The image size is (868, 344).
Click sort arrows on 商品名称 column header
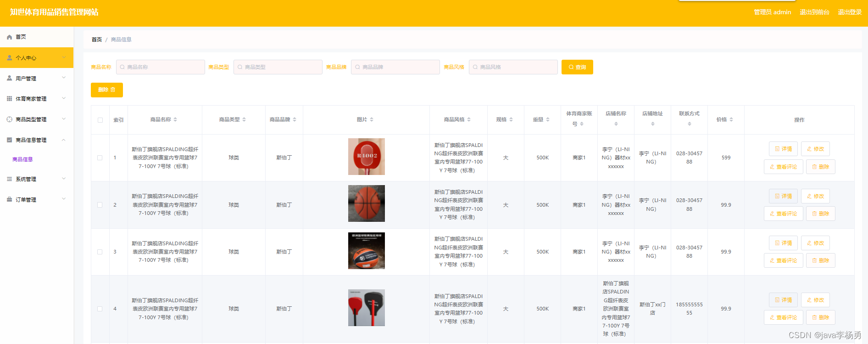point(175,120)
